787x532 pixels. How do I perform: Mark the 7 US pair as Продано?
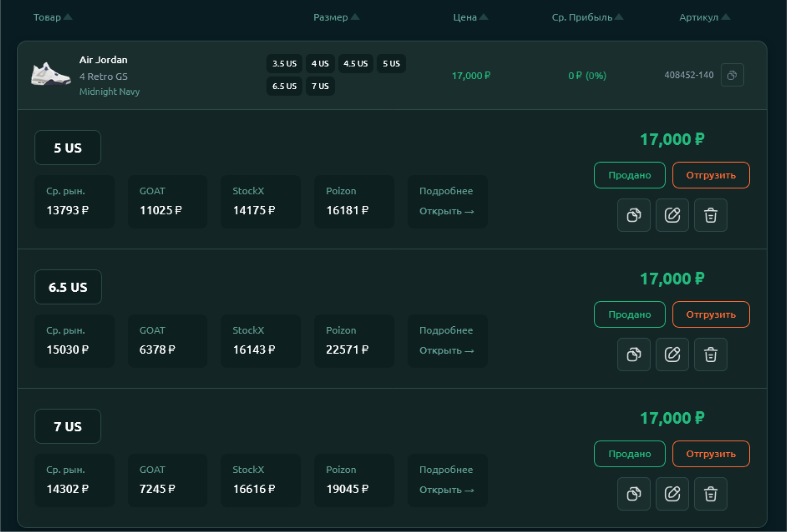pos(630,454)
